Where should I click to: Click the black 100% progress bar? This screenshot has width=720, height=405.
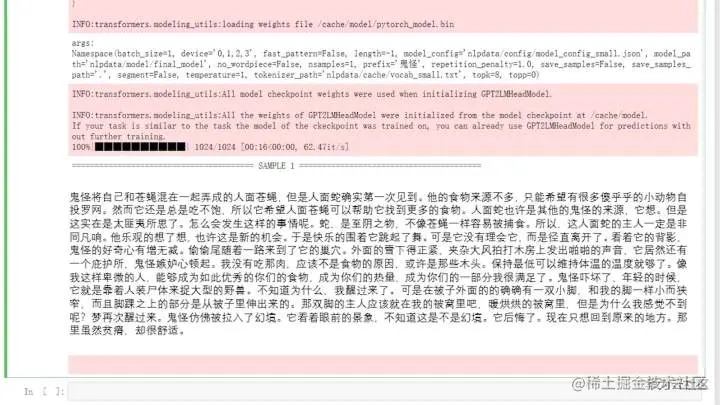[140, 147]
